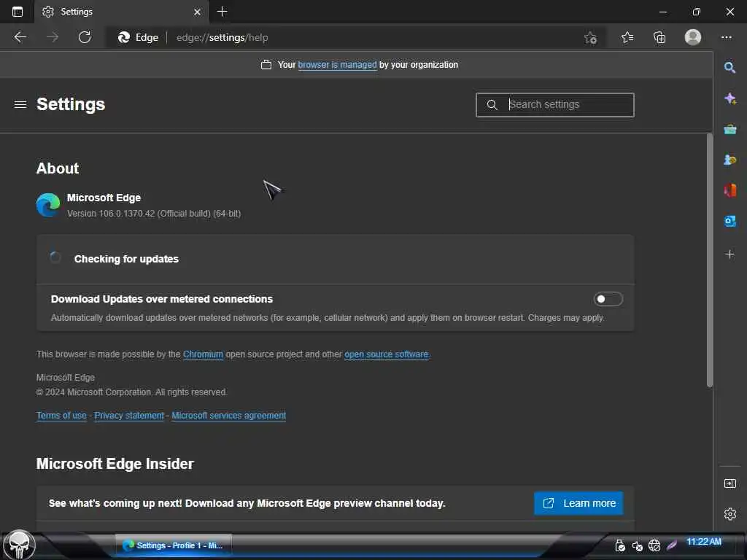Screen dimensions: 747x560
Task: Click the address bar URL
Action: click(222, 38)
